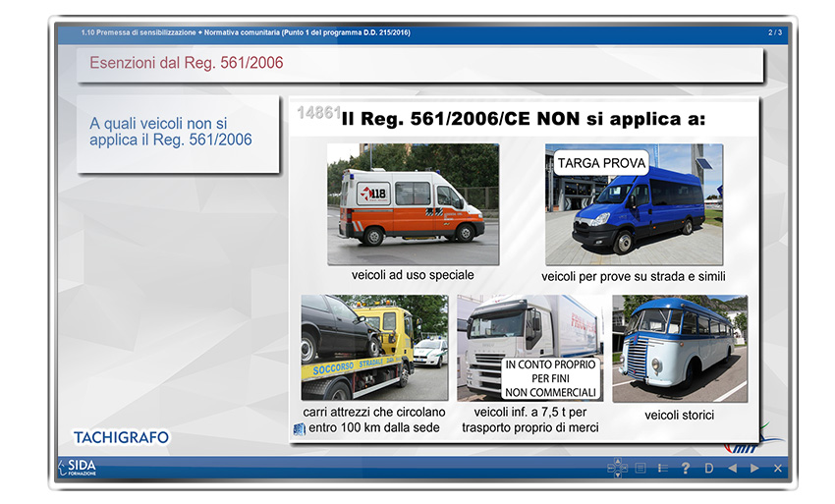Image resolution: width=835 pixels, height=504 pixels.
Task: Click the small book icon beside tow truck caption
Action: click(300, 428)
